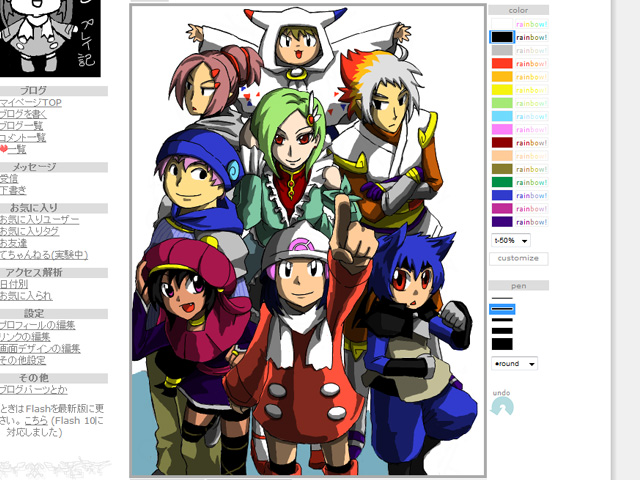This screenshot has height=480, width=640.
Task: Click rainbow! beside the olive swatch
Action: (x=531, y=169)
